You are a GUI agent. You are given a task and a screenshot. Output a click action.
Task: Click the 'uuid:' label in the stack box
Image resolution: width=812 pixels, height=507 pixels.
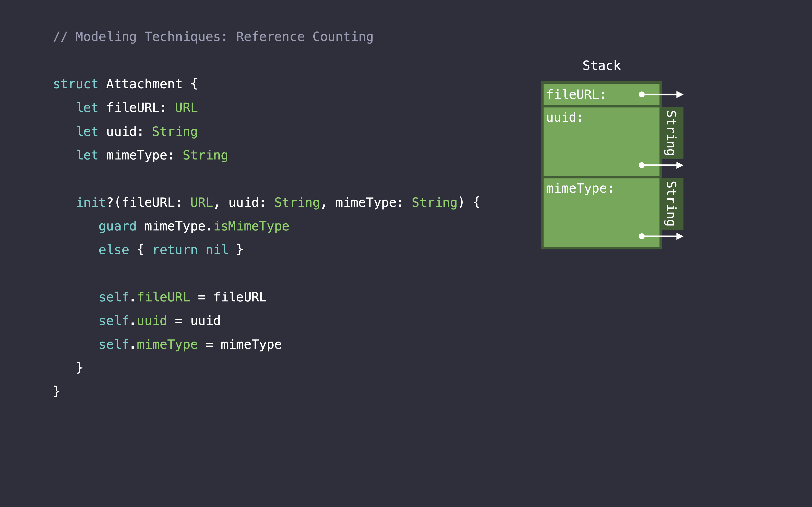[564, 118]
